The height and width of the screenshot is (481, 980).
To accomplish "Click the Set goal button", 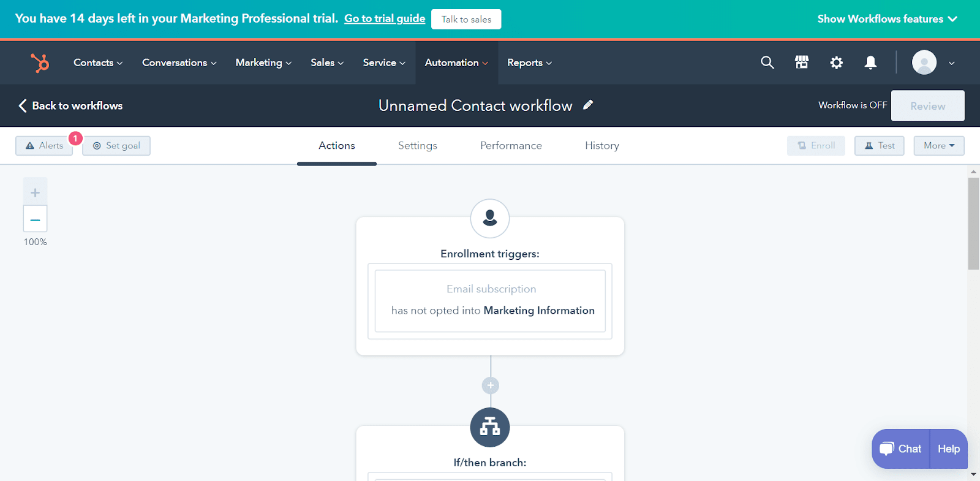I will (x=116, y=146).
